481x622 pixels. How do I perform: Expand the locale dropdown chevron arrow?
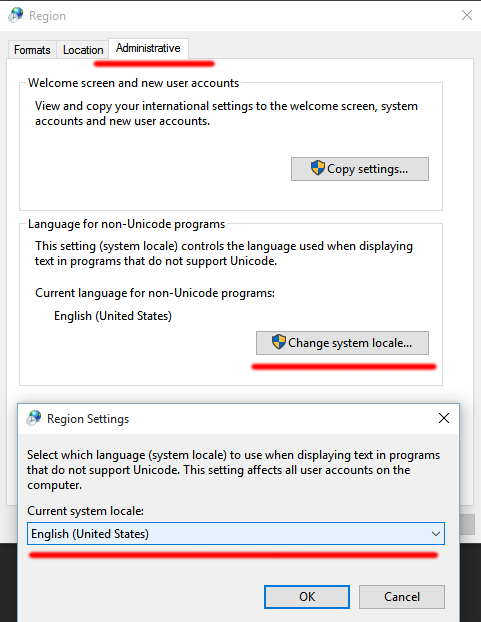point(436,534)
